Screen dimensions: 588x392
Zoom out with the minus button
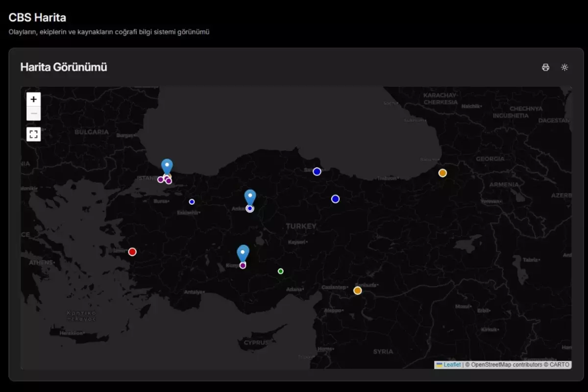(x=33, y=113)
